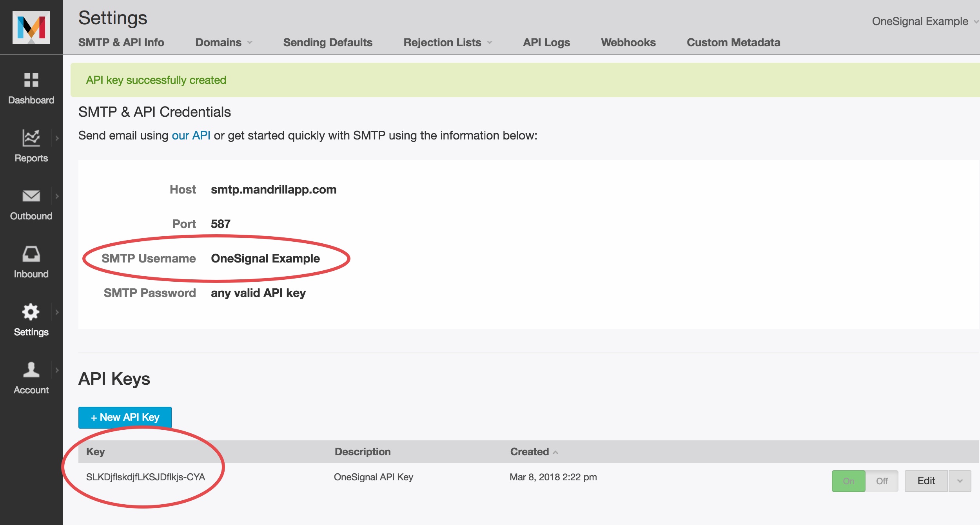Click the + New API Key button
The image size is (980, 525).
tap(125, 417)
